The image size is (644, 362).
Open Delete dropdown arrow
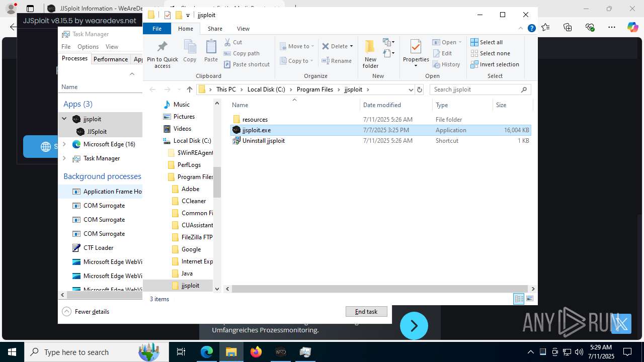tap(351, 46)
